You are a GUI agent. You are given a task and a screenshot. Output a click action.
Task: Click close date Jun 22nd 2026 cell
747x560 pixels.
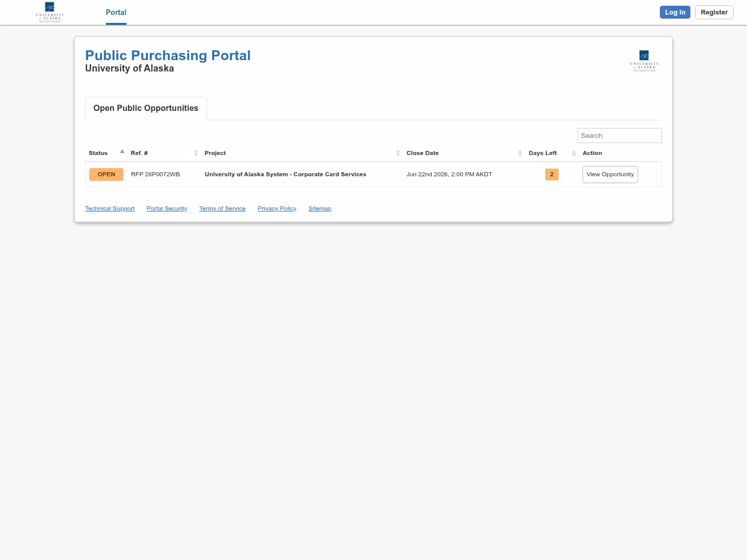449,174
